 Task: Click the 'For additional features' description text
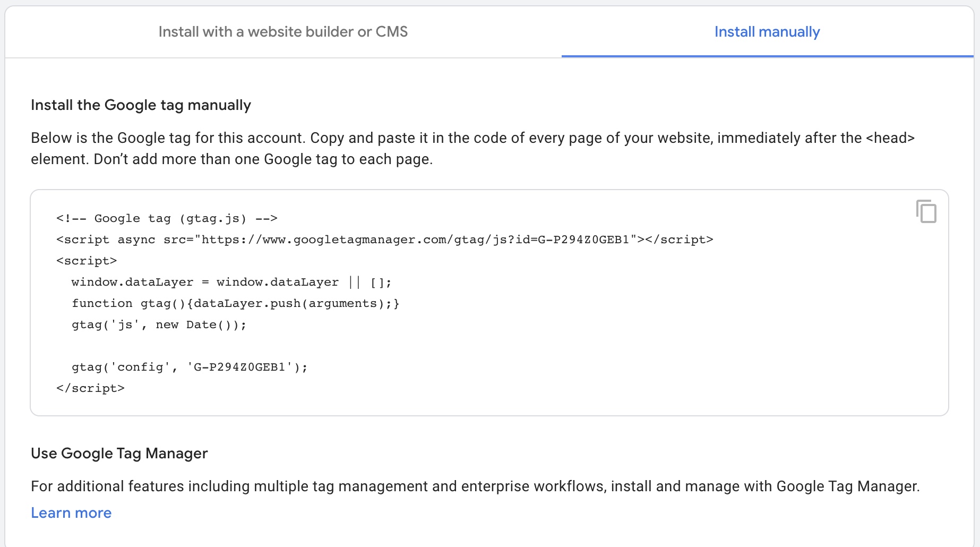click(475, 486)
